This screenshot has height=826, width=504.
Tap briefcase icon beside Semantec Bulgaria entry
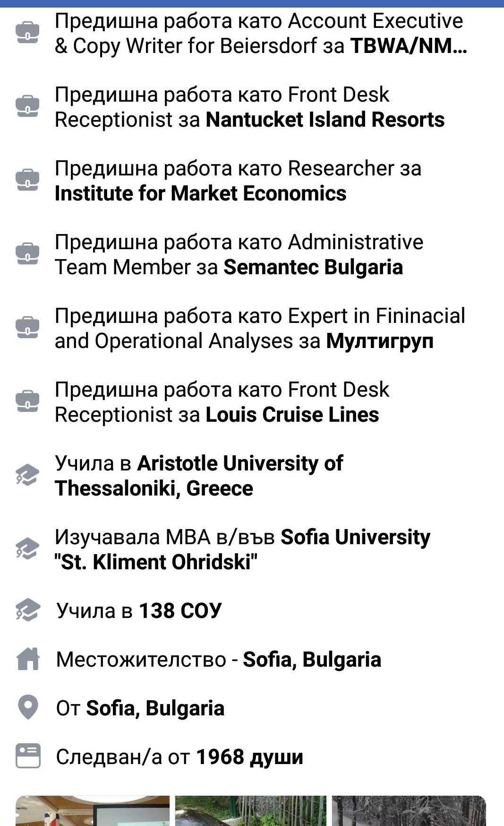[x=27, y=254]
